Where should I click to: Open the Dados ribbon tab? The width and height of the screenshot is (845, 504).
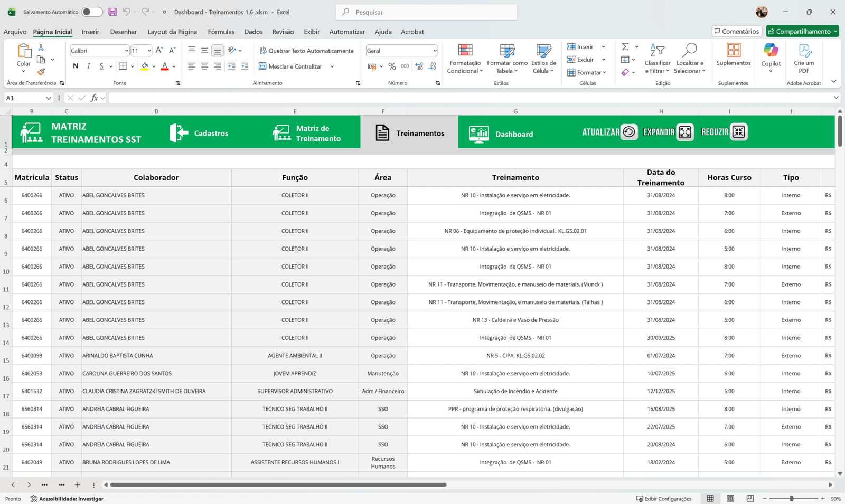[x=253, y=32]
